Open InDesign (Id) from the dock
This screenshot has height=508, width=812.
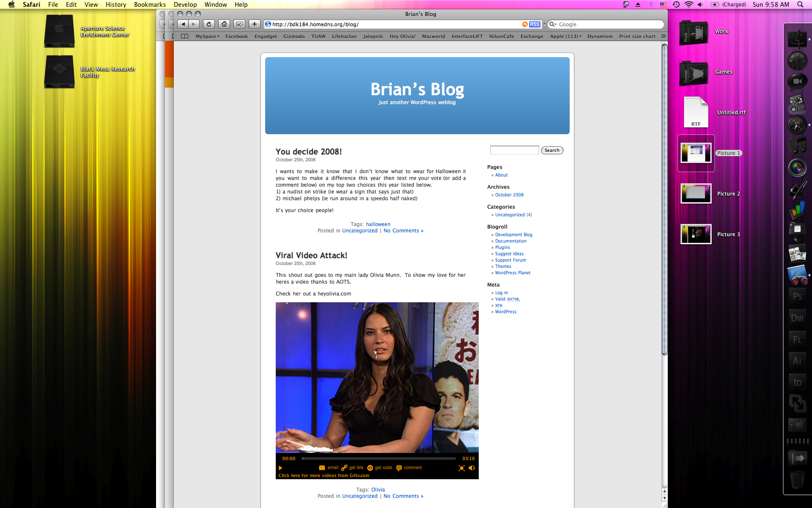tap(797, 382)
